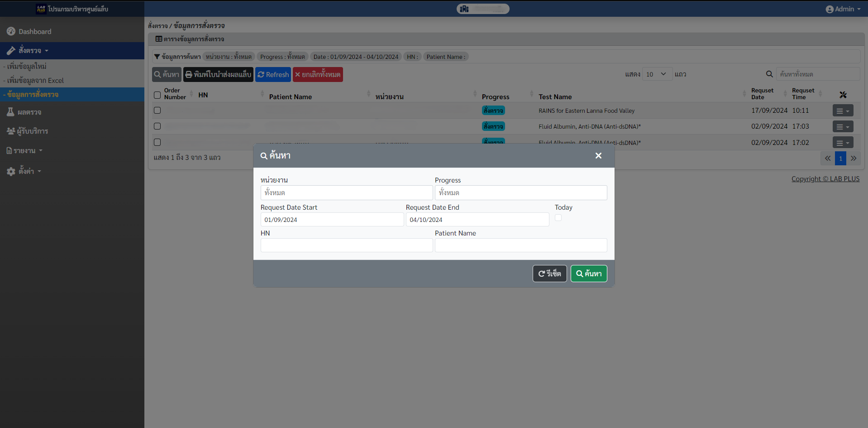Click the ผู้รับบริการ people icon
Image resolution: width=868 pixels, height=428 pixels.
click(x=11, y=131)
